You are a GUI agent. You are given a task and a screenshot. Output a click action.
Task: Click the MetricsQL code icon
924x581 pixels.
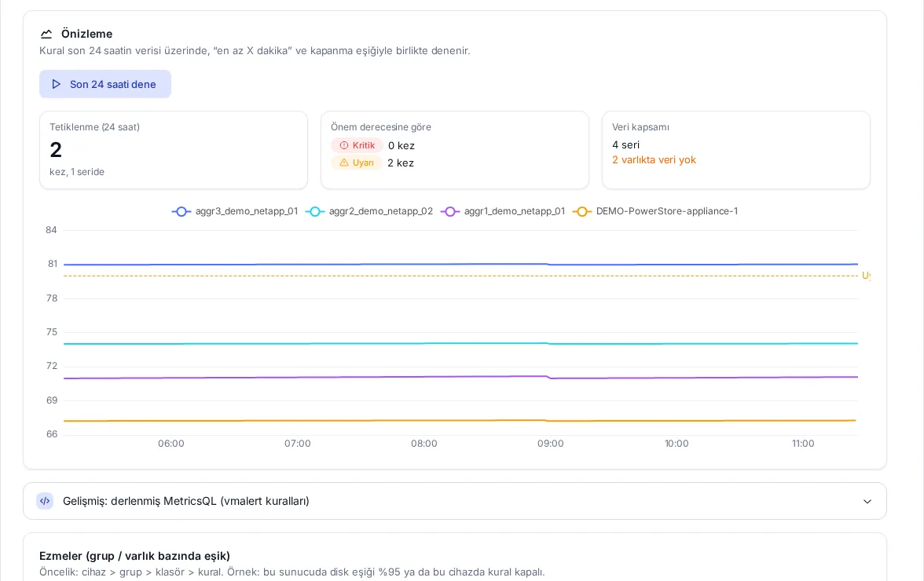tap(45, 501)
